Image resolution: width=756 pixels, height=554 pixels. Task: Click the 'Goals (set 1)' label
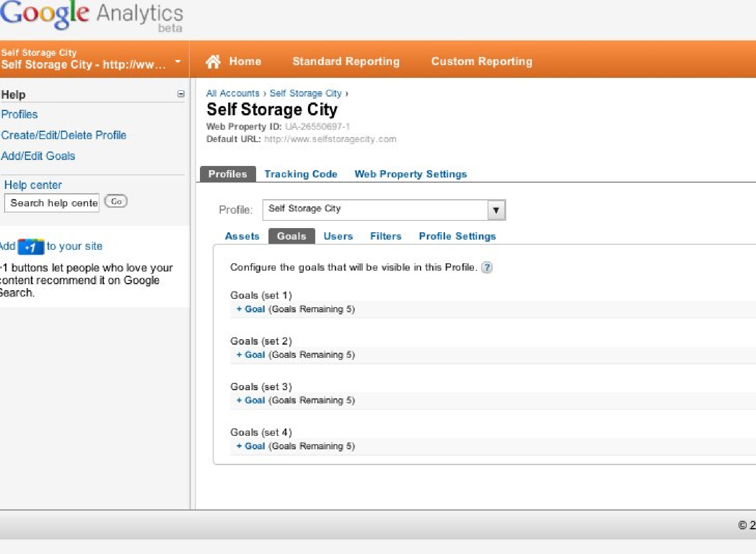pos(261,295)
